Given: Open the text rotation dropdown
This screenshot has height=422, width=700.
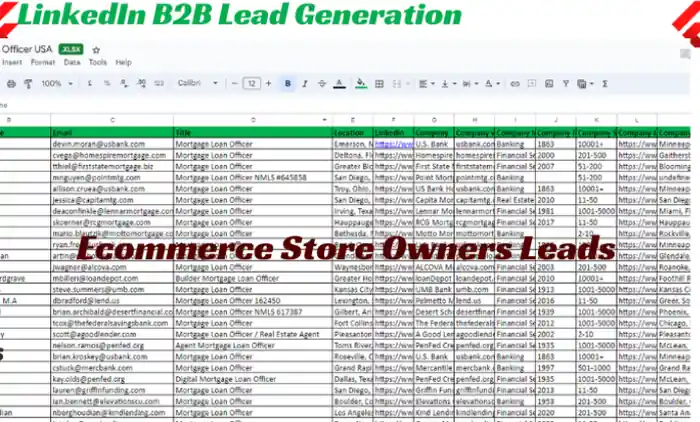Looking at the screenshot, I should (x=492, y=84).
